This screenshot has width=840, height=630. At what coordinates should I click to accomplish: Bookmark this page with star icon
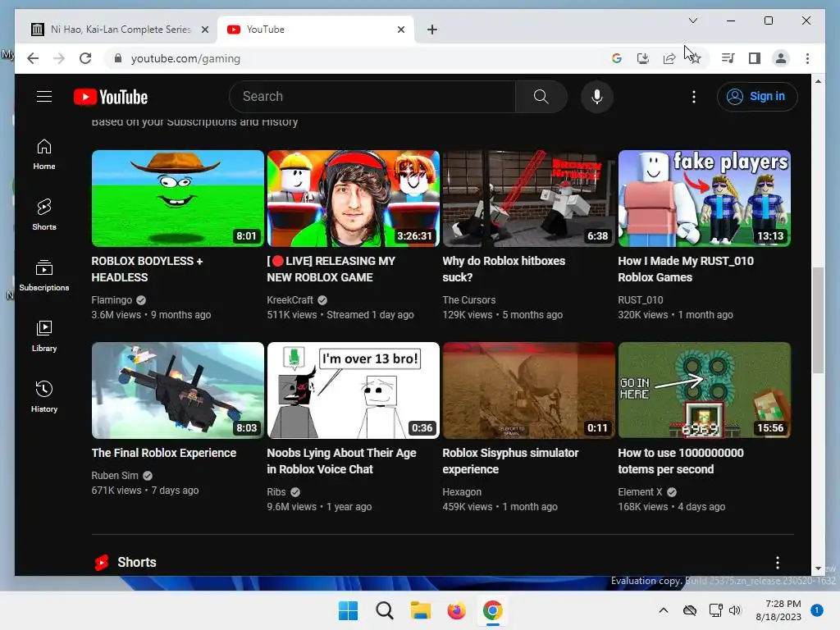pos(696,58)
